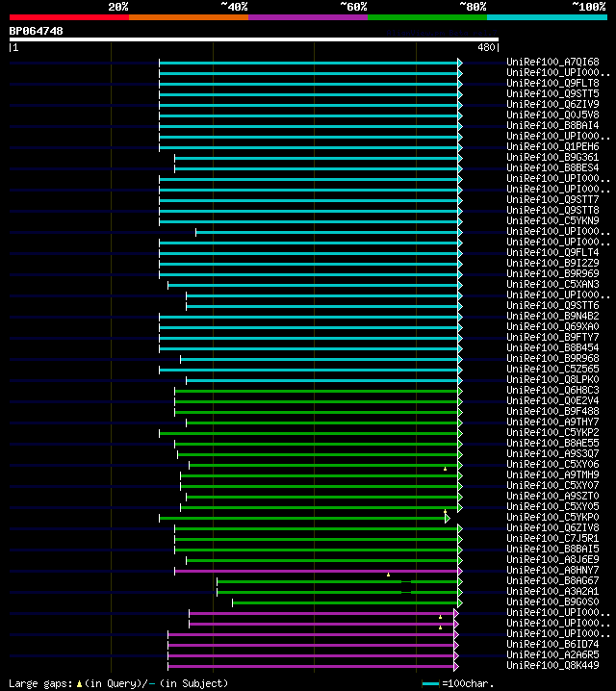The height and width of the screenshot is (691, 616).
Task: Click the UniRef100_B9G361 label
Action: pos(552,157)
